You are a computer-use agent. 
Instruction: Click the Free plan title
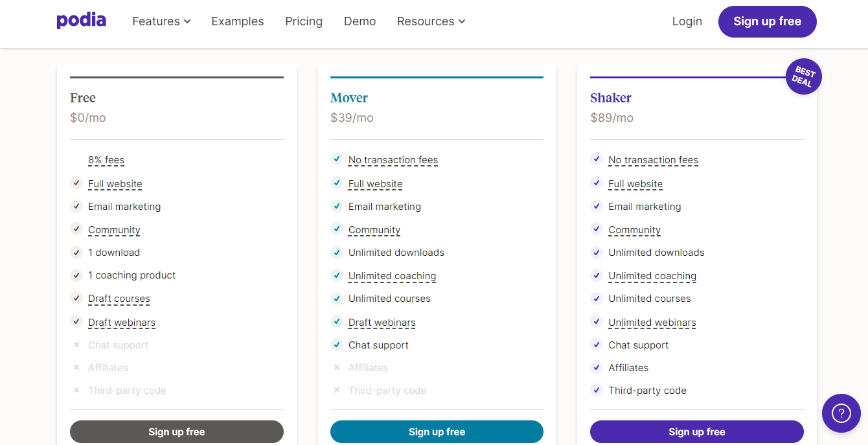point(83,98)
